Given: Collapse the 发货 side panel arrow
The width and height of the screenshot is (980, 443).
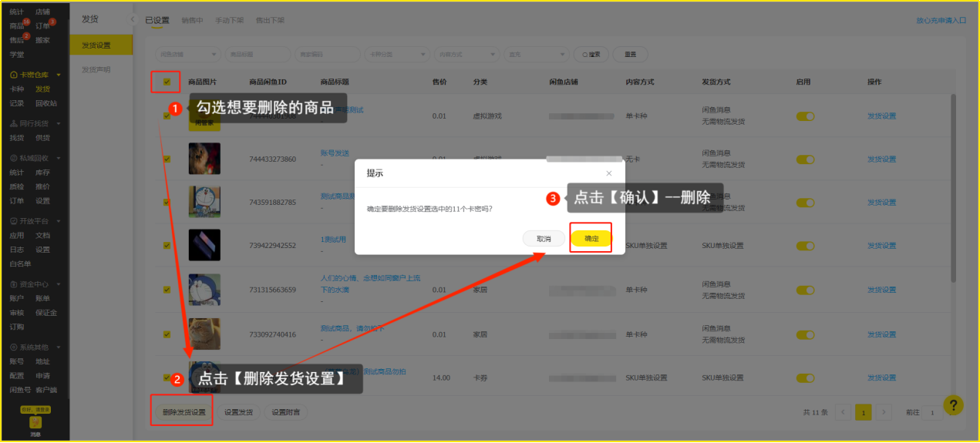Looking at the screenshot, I should [132, 18].
